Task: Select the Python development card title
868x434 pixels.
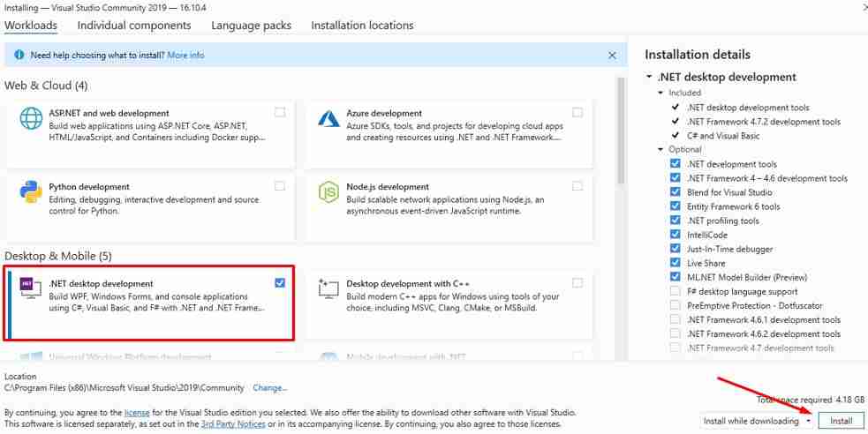Action: pos(89,187)
